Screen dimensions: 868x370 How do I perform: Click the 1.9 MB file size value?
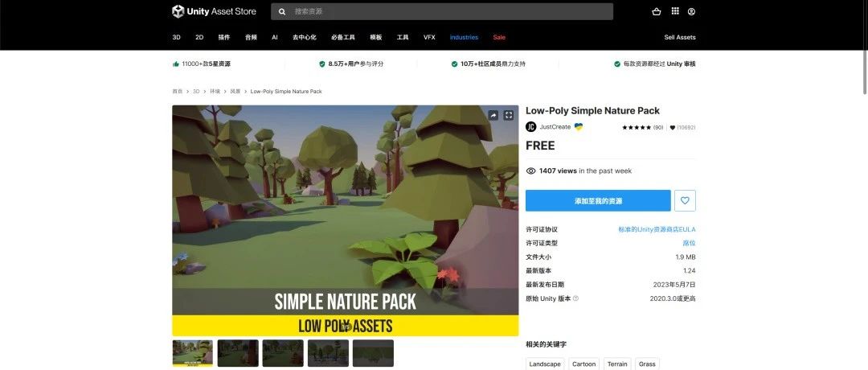(x=686, y=257)
